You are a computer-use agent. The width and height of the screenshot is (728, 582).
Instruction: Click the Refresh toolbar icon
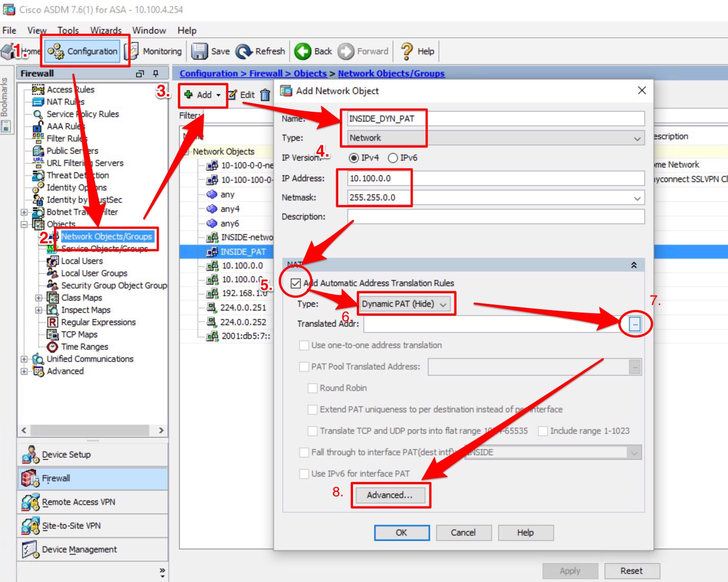click(x=244, y=51)
